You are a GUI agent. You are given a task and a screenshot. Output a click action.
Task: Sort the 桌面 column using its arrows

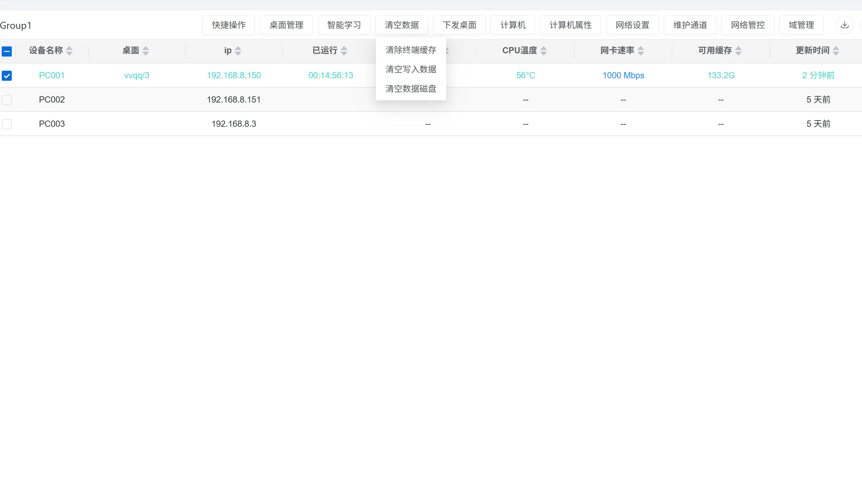147,51
